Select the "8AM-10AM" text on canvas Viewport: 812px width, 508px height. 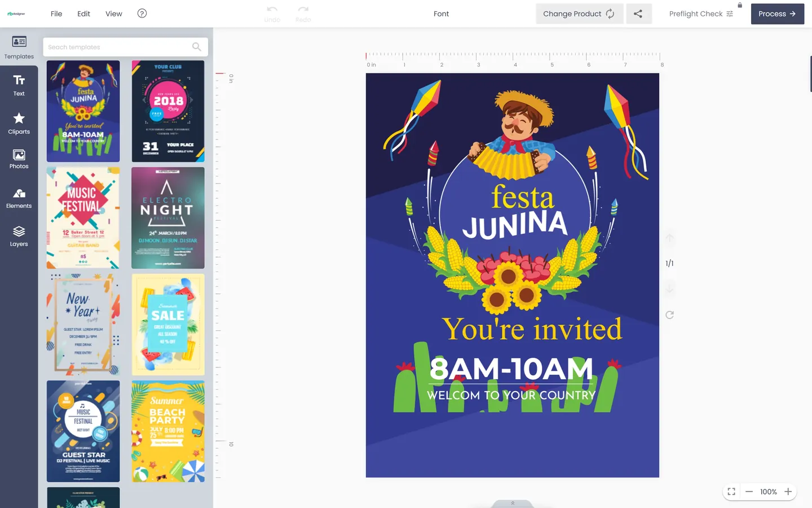tap(511, 369)
